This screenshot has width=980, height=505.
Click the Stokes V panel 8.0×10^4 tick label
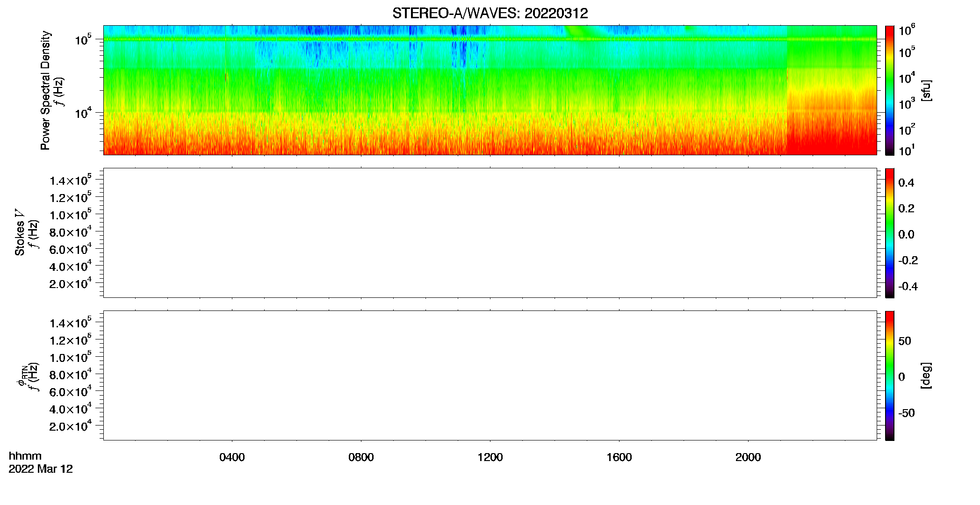point(71,231)
